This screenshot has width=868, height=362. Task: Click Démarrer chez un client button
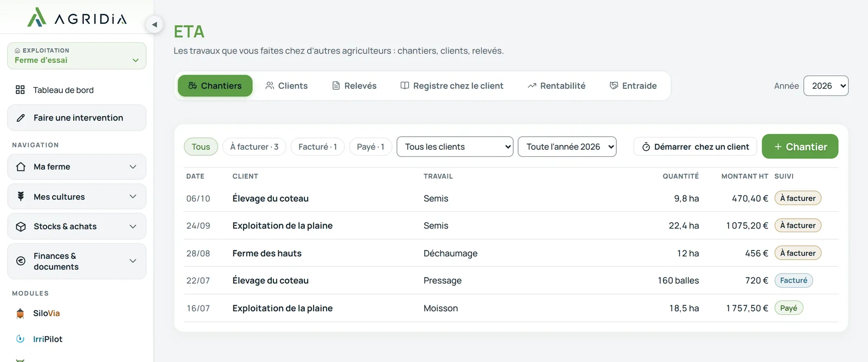point(695,147)
